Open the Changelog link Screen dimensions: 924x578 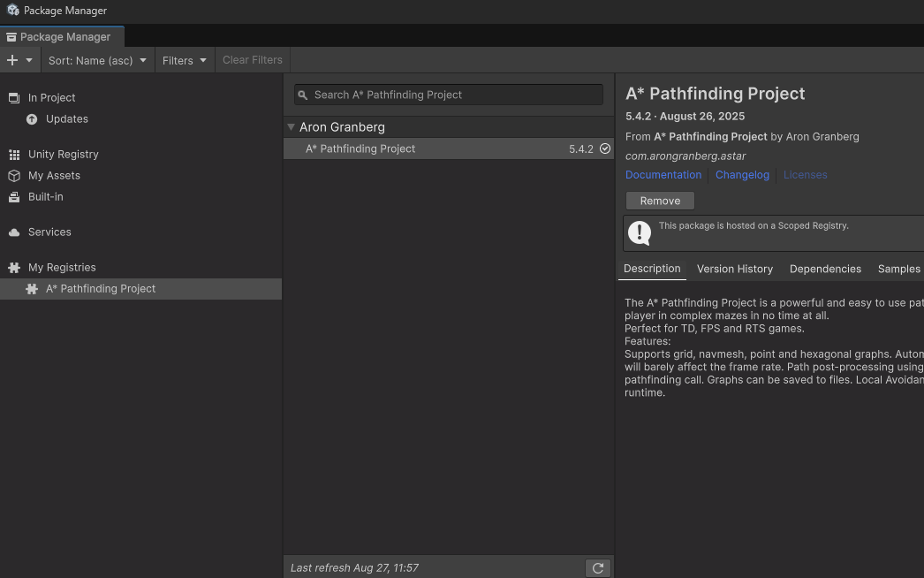tap(742, 175)
